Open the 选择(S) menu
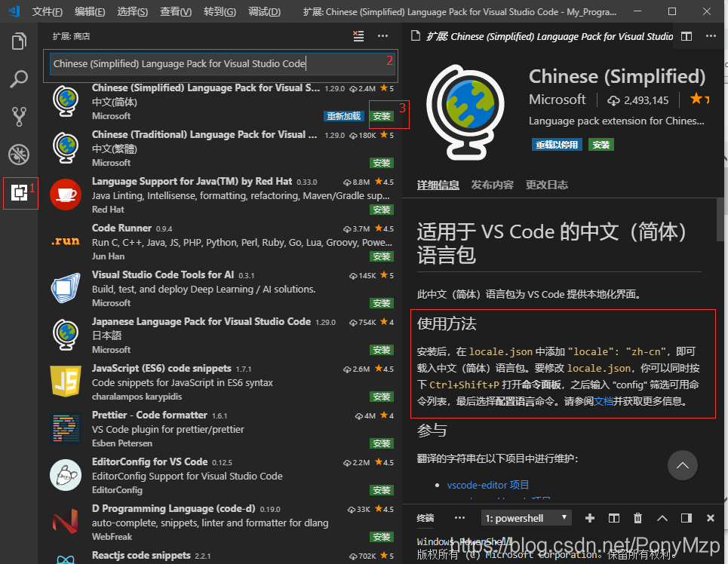The width and height of the screenshot is (728, 564). point(132,11)
